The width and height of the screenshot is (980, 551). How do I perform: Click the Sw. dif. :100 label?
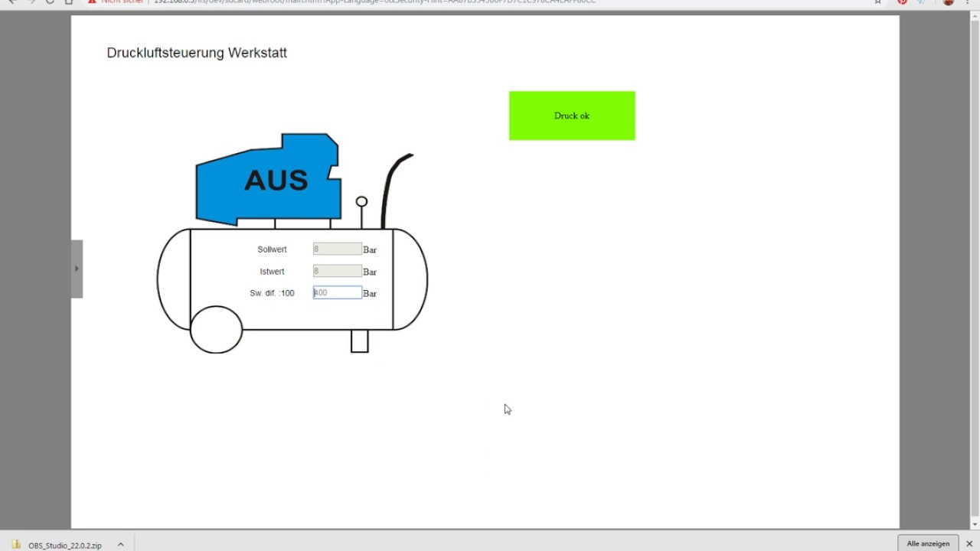click(x=272, y=293)
